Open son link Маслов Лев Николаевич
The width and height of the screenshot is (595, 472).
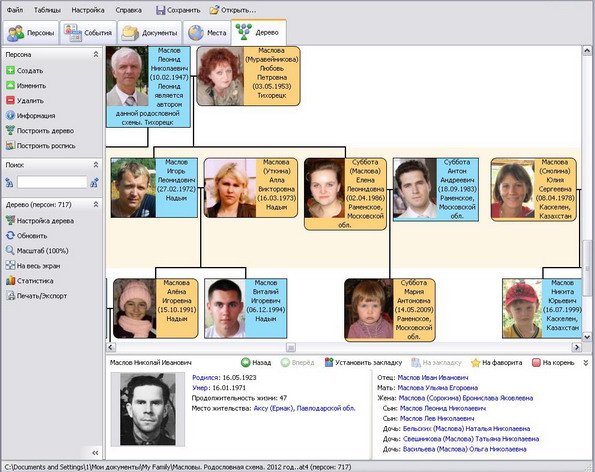[x=437, y=419]
